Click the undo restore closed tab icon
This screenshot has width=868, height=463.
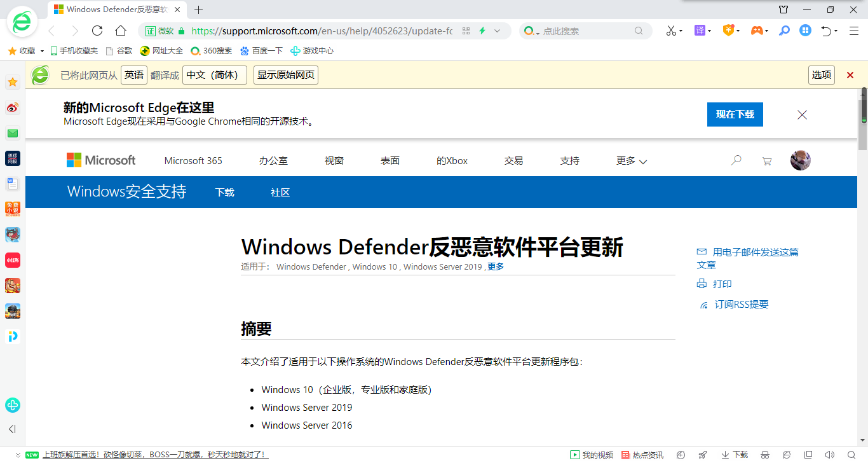pyautogui.click(x=826, y=31)
